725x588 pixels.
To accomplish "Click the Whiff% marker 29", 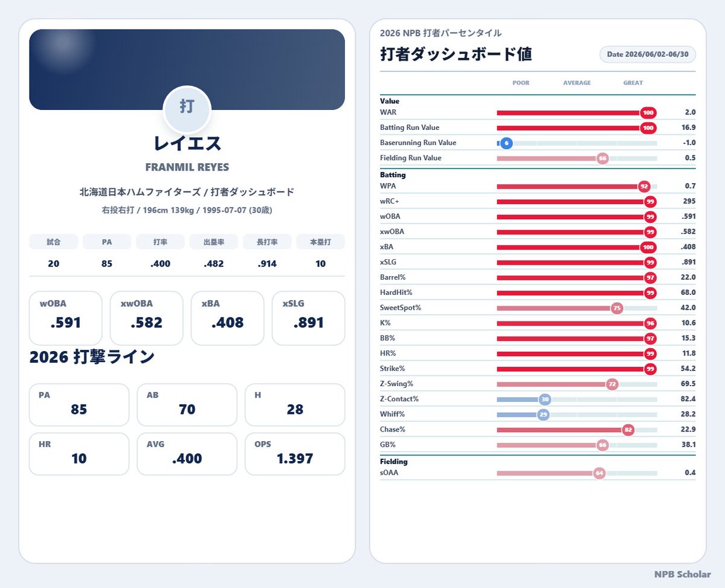I will point(543,415).
